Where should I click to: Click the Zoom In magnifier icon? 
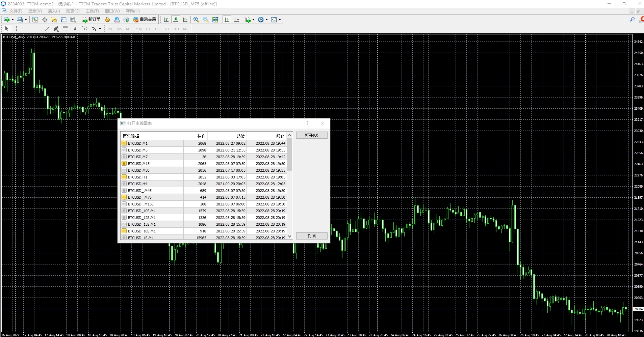(196, 20)
